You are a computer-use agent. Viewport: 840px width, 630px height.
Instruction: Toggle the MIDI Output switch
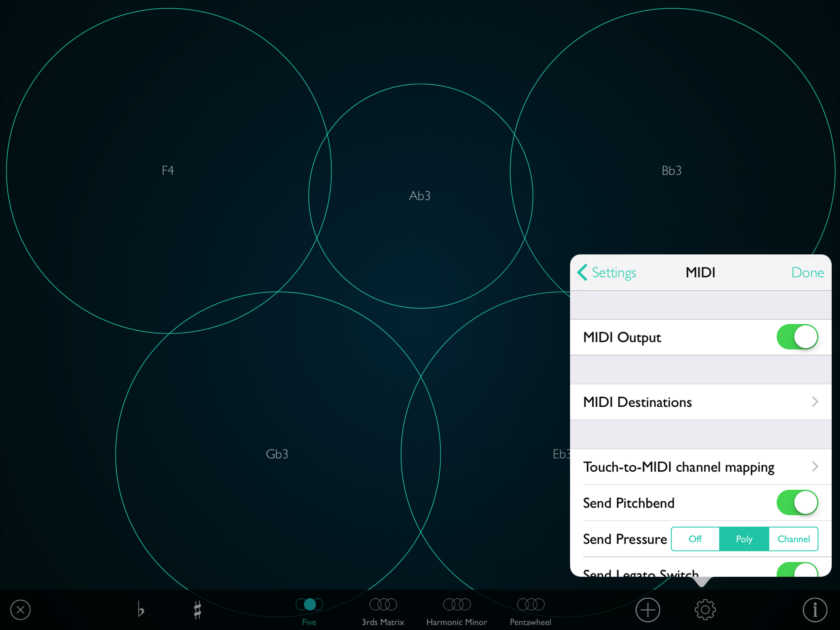coord(797,337)
